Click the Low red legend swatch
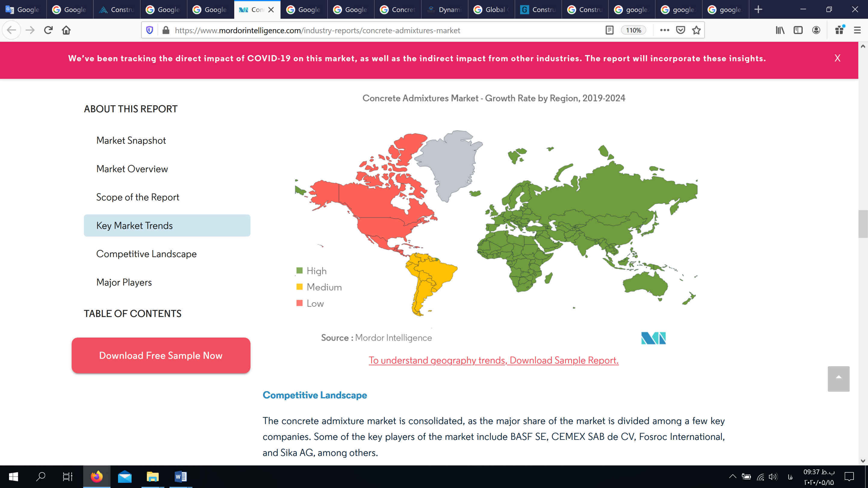 click(x=299, y=303)
